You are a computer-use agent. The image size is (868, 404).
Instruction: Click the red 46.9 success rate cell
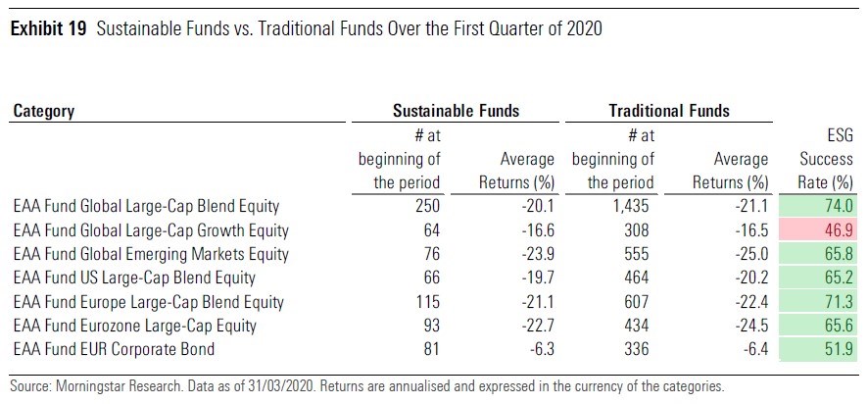pyautogui.click(x=828, y=229)
